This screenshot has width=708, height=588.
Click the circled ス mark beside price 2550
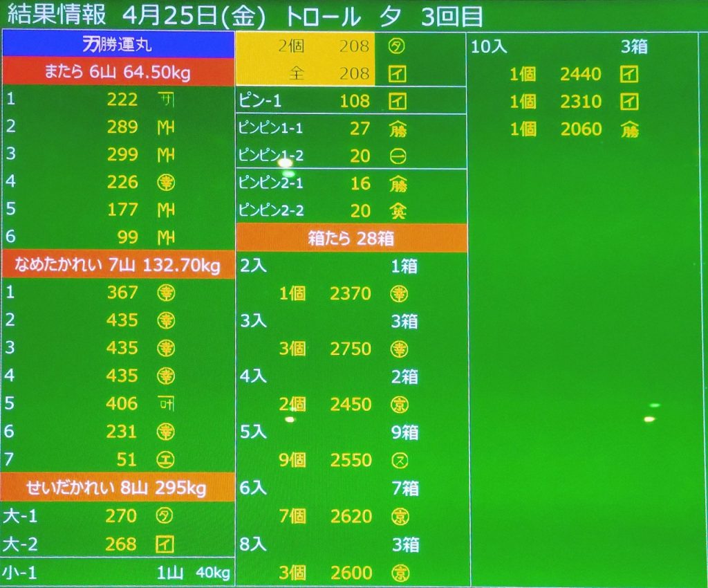tap(399, 460)
